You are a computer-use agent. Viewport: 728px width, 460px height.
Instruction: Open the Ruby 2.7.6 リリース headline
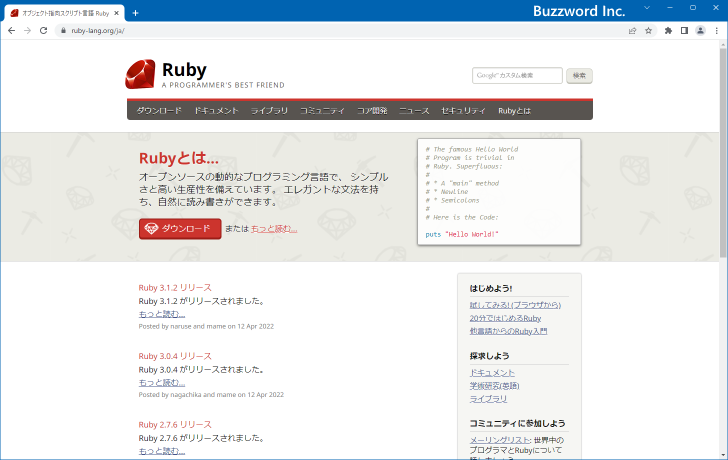point(175,425)
